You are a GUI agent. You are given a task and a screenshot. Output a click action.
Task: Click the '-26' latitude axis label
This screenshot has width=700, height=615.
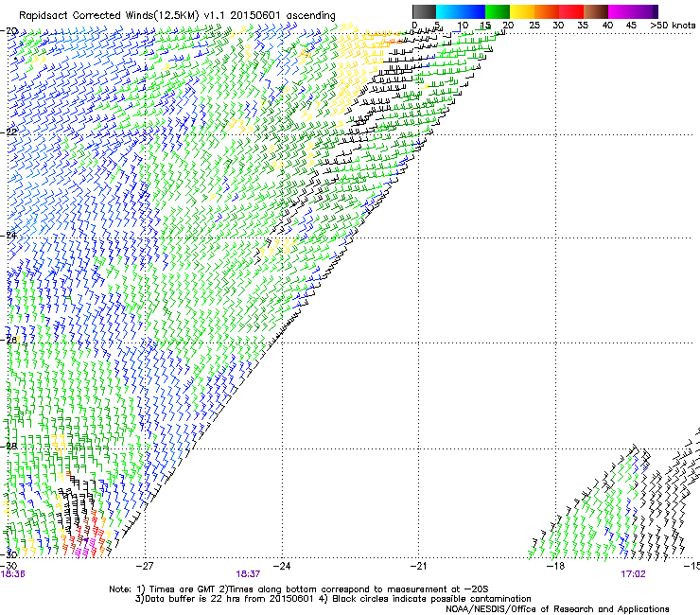9,340
